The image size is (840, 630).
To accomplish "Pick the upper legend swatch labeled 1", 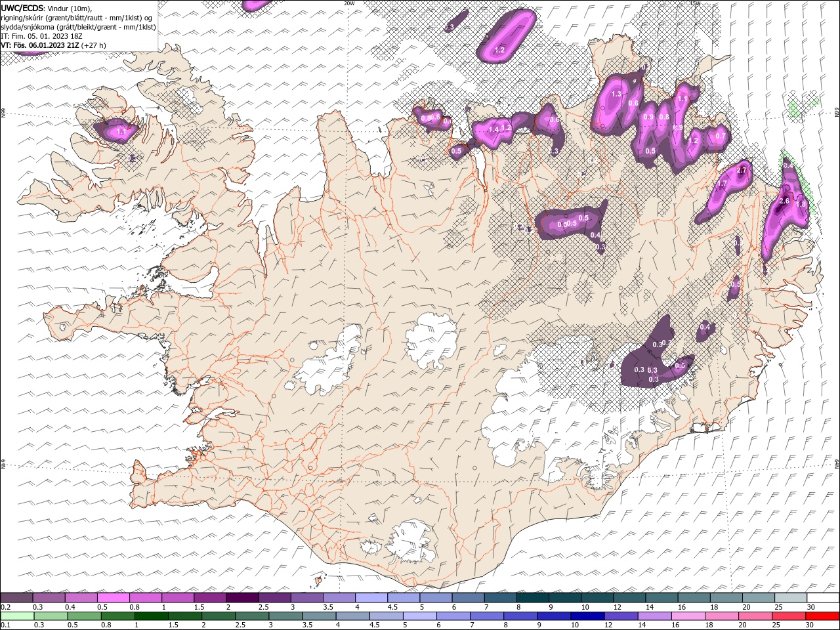I will [x=177, y=598].
